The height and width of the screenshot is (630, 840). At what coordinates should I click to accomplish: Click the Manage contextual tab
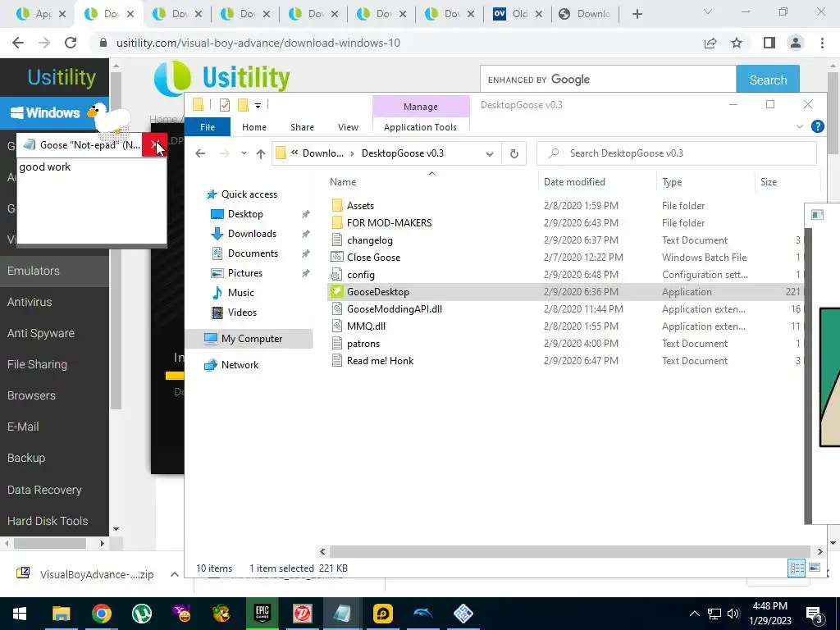[421, 107]
